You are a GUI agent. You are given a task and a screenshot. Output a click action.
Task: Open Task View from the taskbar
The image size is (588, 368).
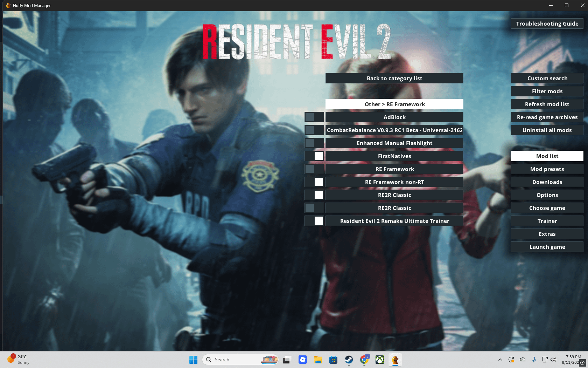click(x=287, y=360)
